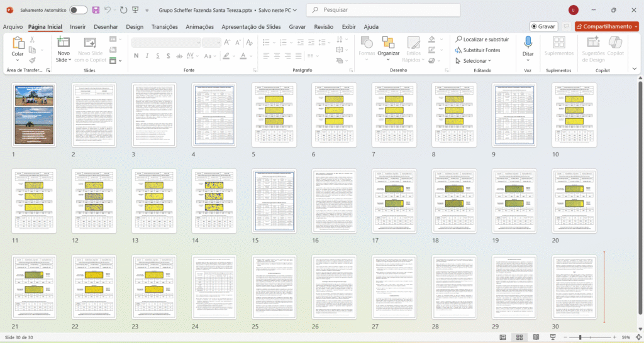Screen dimensions: 644x343
Task: Click the Cut scissors icon
Action: (32, 40)
